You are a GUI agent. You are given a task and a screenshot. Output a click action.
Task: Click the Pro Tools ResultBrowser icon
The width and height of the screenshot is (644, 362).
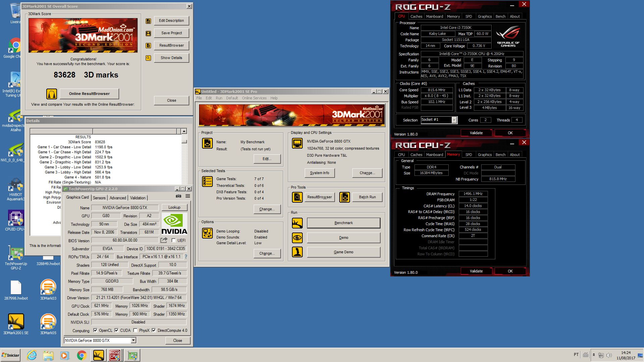tap(297, 197)
